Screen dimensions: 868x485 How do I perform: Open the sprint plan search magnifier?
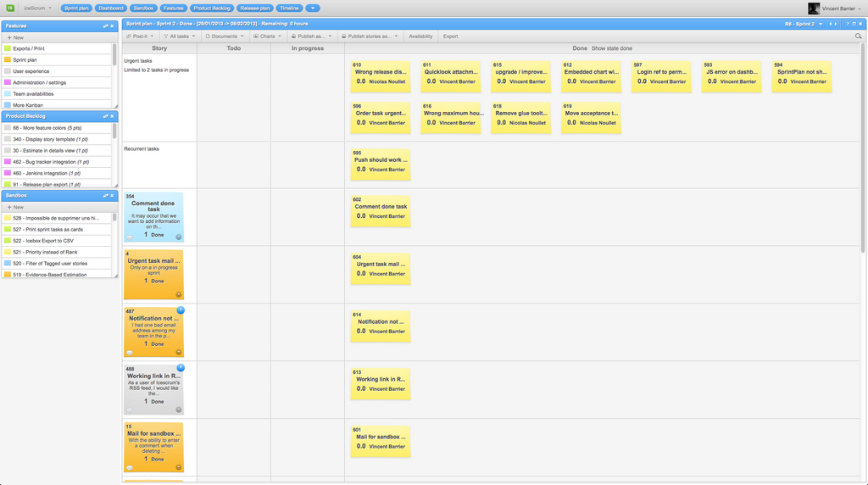click(x=858, y=36)
